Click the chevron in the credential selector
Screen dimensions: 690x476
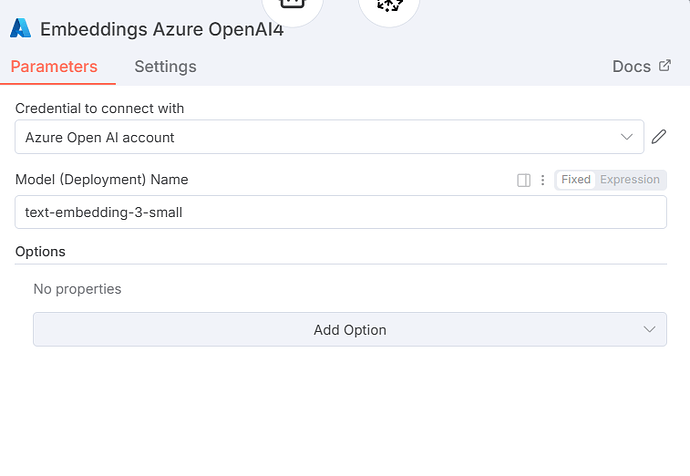pyautogui.click(x=627, y=137)
